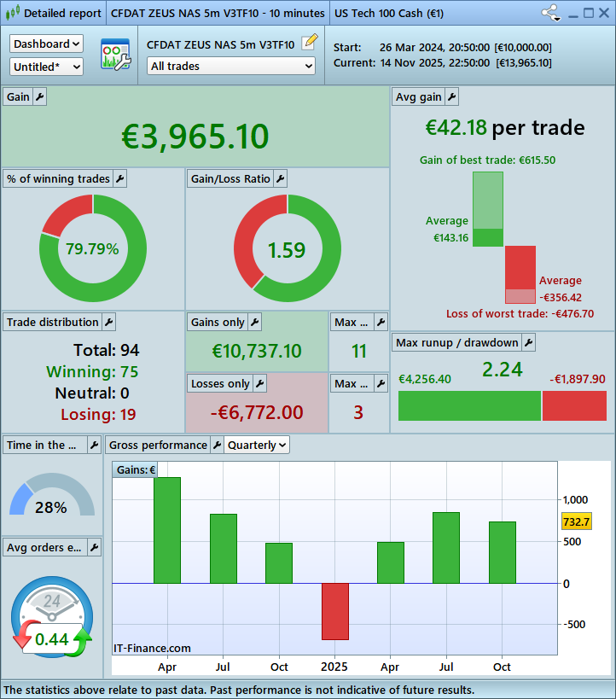
Task: Click the green runup bar €4,256.40
Action: (x=469, y=405)
